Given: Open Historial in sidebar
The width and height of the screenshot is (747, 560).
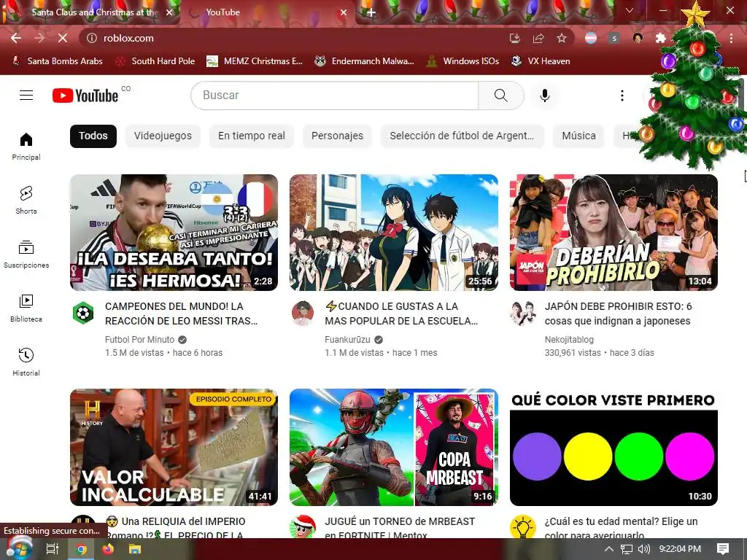Looking at the screenshot, I should [x=26, y=362].
